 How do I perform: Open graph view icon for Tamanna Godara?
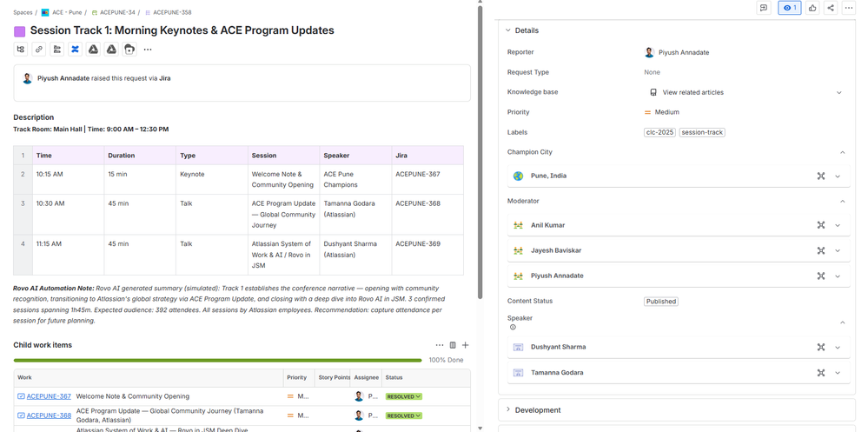click(821, 373)
